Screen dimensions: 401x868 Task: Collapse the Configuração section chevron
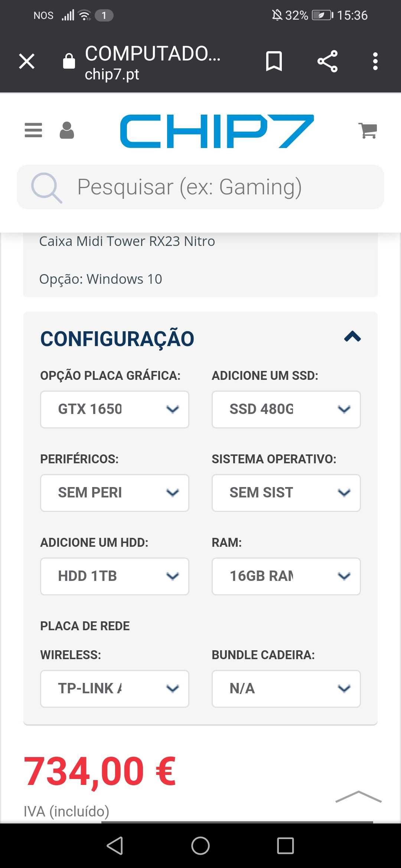(x=352, y=336)
